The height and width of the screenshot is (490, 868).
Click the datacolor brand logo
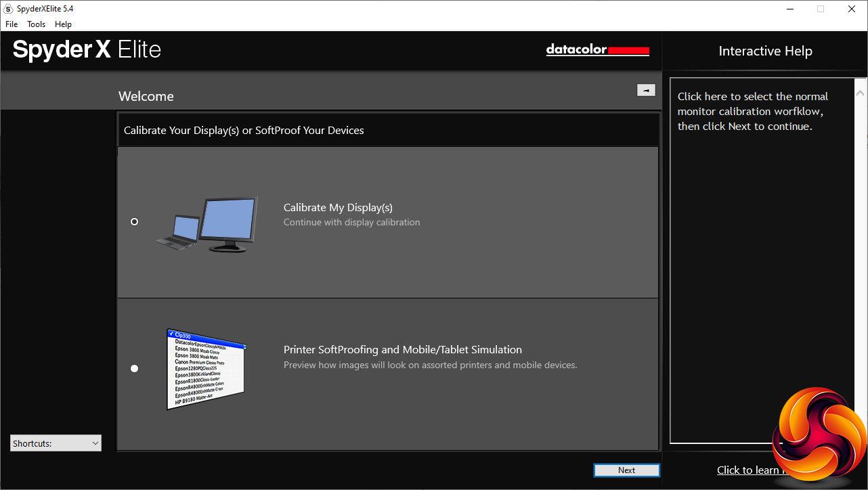(x=597, y=50)
